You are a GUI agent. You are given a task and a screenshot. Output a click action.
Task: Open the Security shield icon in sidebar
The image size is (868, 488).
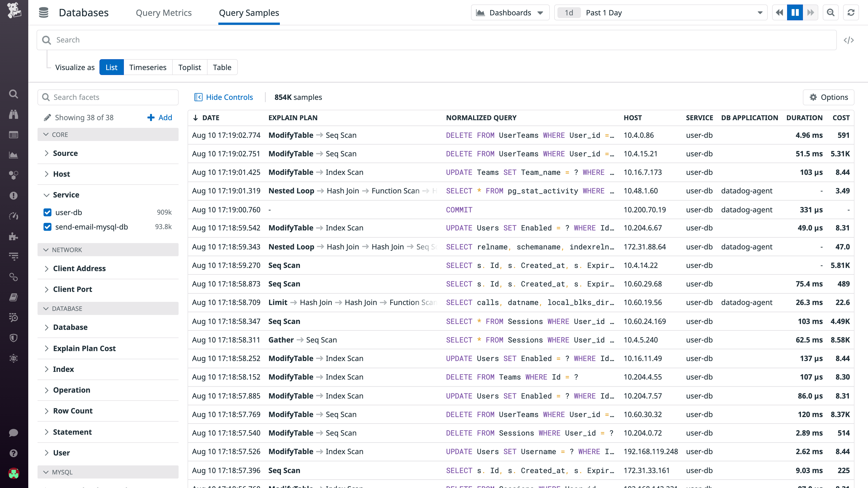(x=14, y=338)
